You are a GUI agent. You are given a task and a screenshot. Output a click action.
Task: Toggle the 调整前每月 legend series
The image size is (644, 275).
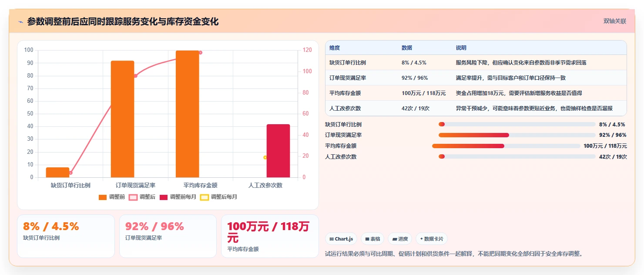(178, 197)
